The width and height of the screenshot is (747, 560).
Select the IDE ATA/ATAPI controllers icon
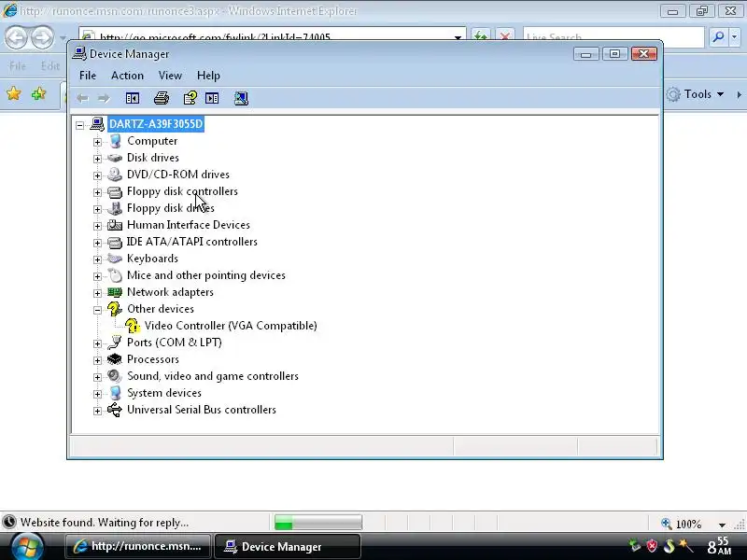(x=115, y=242)
